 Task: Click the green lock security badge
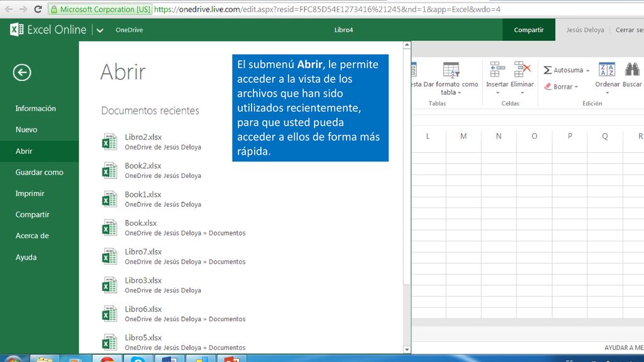100,9
